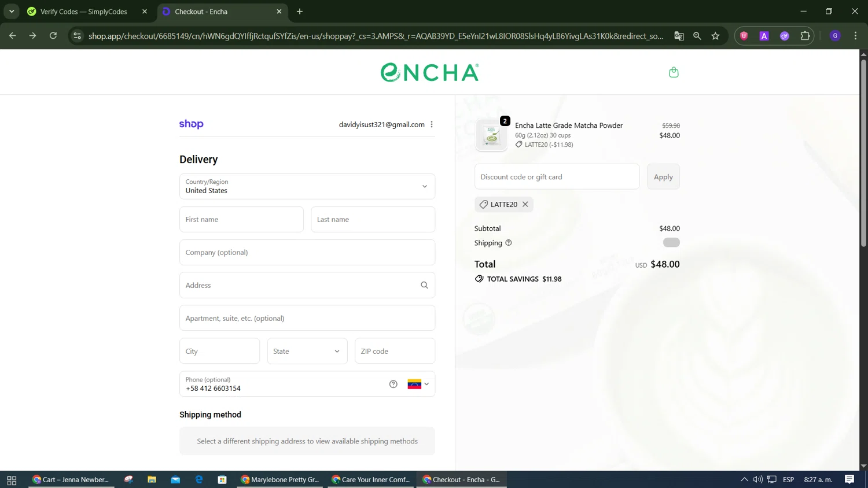Open the purple A extension
The image size is (868, 488).
(764, 36)
